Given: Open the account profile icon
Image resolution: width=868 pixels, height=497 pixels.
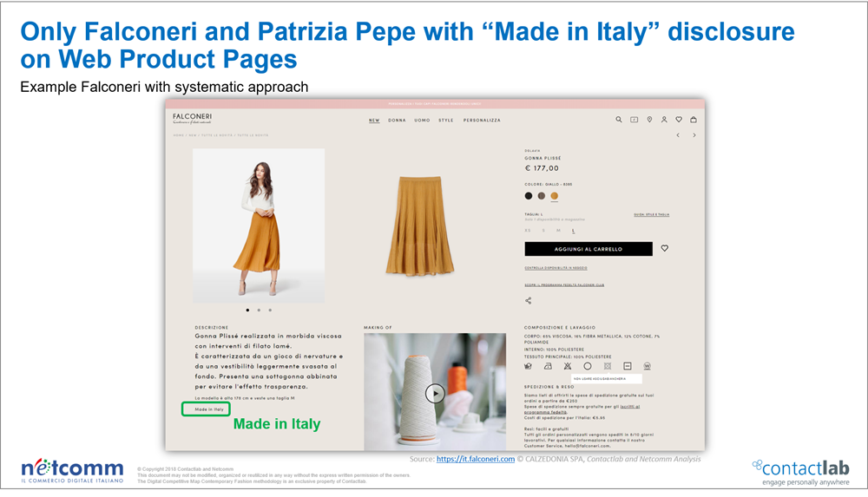Looking at the screenshot, I should 664,120.
